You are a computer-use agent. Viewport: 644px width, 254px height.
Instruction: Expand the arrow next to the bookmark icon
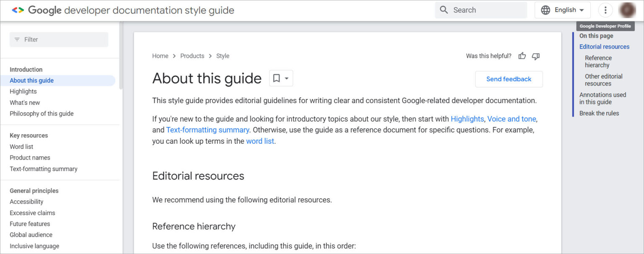[x=286, y=78]
